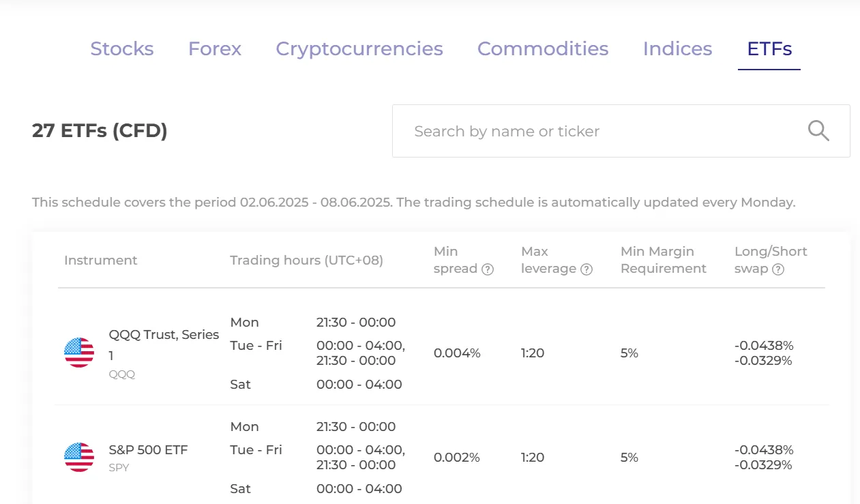Click the Long/Short swap help icon
This screenshot has height=504, width=860.
point(778,269)
